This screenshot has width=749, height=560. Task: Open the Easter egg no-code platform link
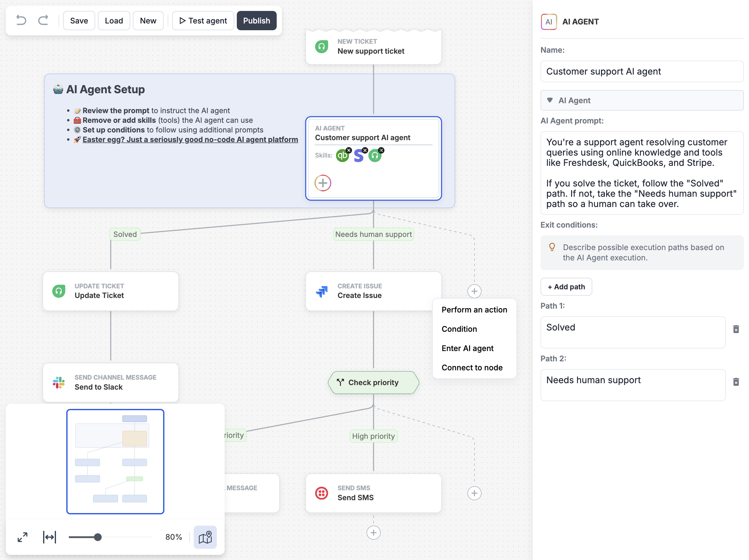tap(190, 140)
